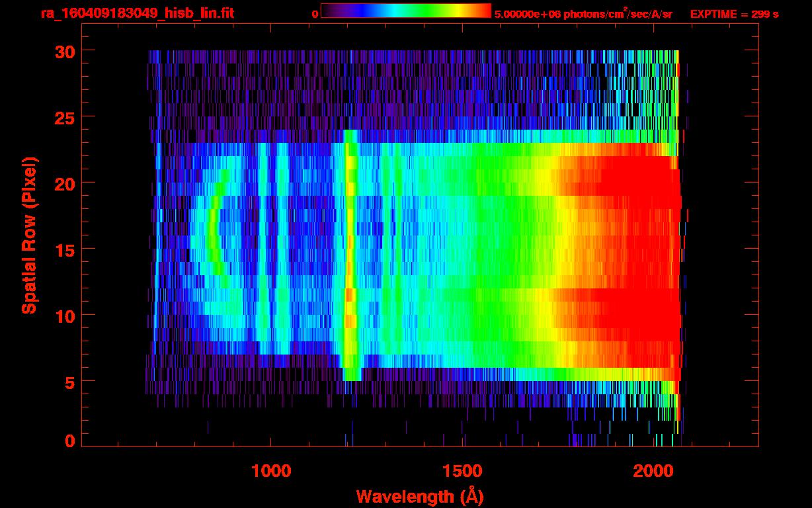Select the 5.00000e+06 photons colorbar maximum label
Viewport: 812px width, 508px height.
[x=583, y=14]
